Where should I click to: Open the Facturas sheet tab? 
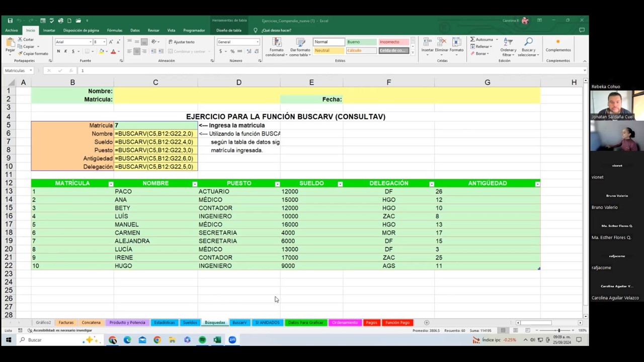click(66, 322)
